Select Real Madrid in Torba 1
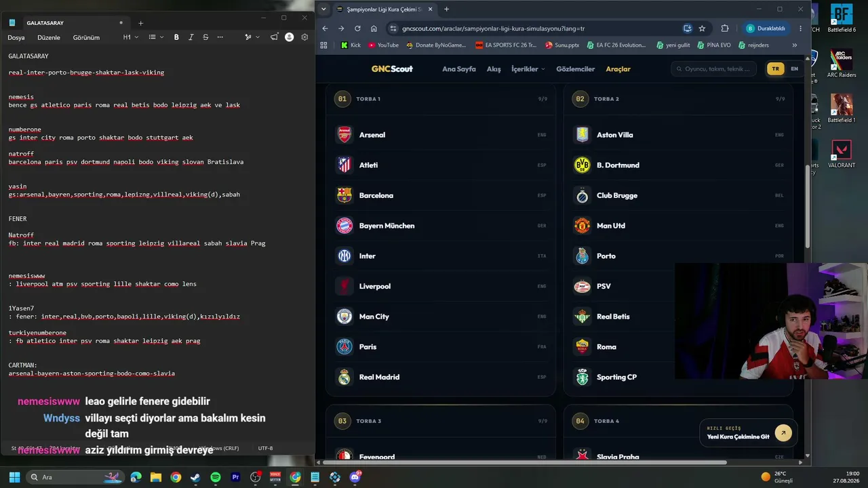 tap(441, 377)
